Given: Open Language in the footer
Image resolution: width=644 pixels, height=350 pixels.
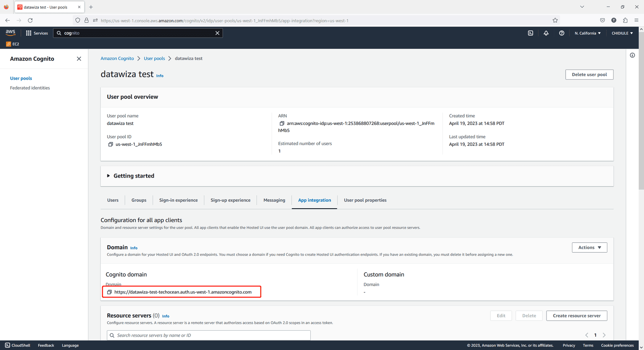Looking at the screenshot, I should tap(70, 345).
